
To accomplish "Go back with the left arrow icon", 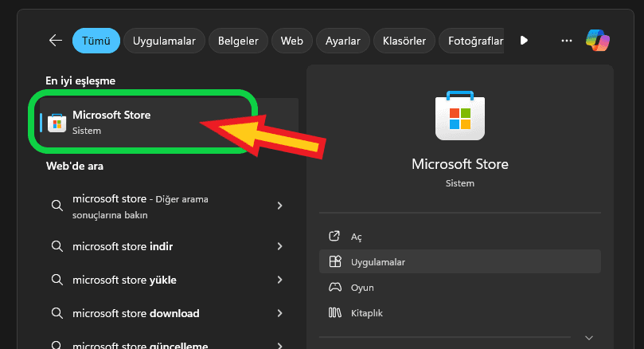I will tap(56, 41).
